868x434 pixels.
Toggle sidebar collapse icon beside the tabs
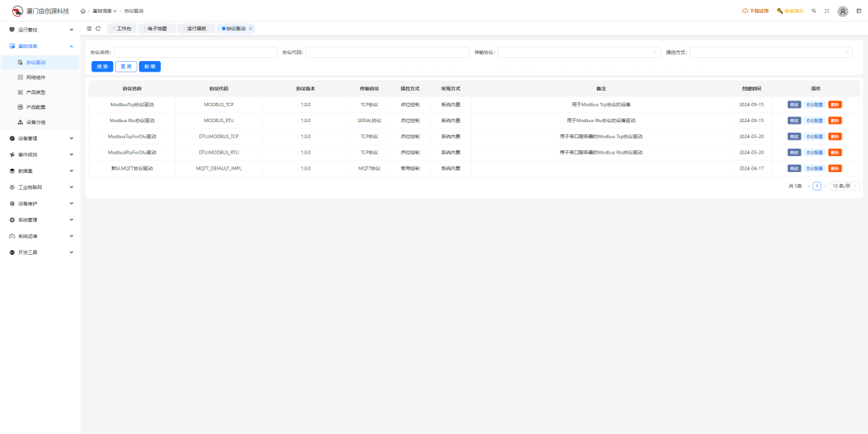click(89, 28)
